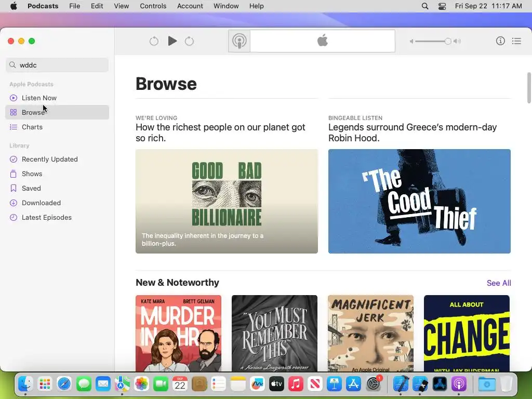Viewport: 532px width, 399px height.
Task: Open Magnificent Jerk podcast
Action: tap(370, 333)
